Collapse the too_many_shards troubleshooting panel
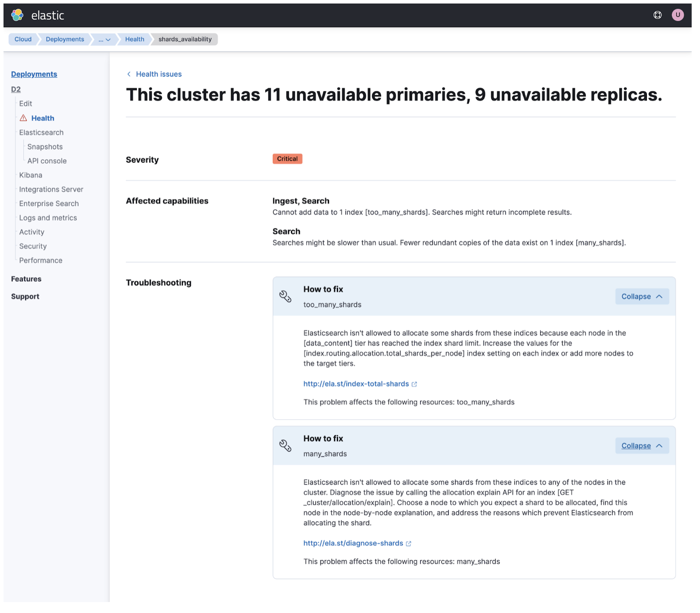The width and height of the screenshot is (700, 613). tap(642, 296)
